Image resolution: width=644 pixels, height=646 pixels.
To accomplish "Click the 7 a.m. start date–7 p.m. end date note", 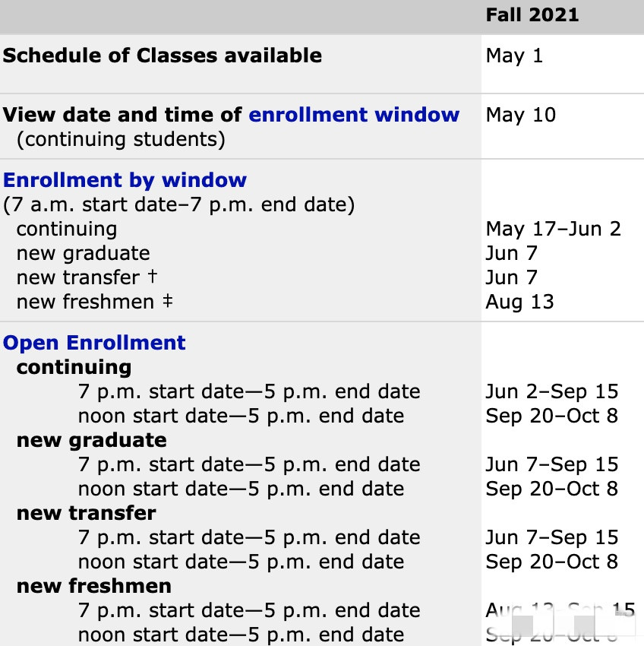I will 178,204.
